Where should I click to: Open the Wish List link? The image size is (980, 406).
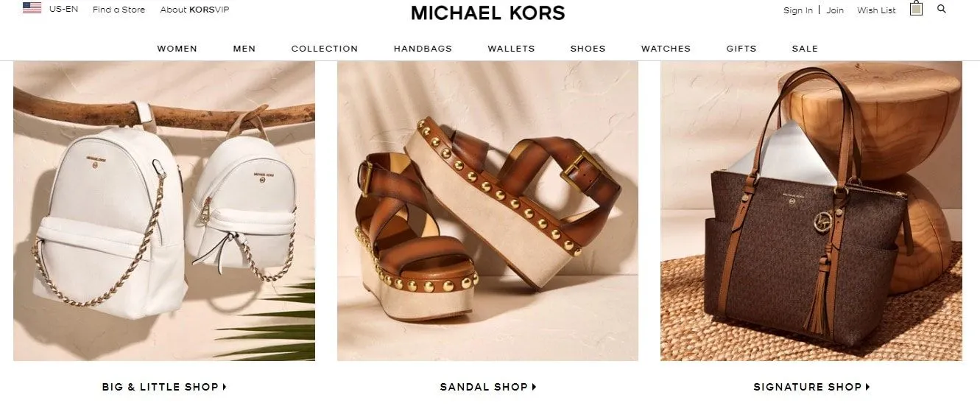click(876, 10)
